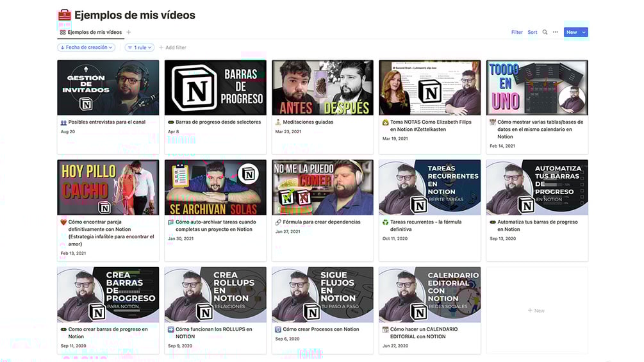Click the date Sep 9, 2020
The height and width of the screenshot is (362, 644).
pyautogui.click(x=180, y=346)
